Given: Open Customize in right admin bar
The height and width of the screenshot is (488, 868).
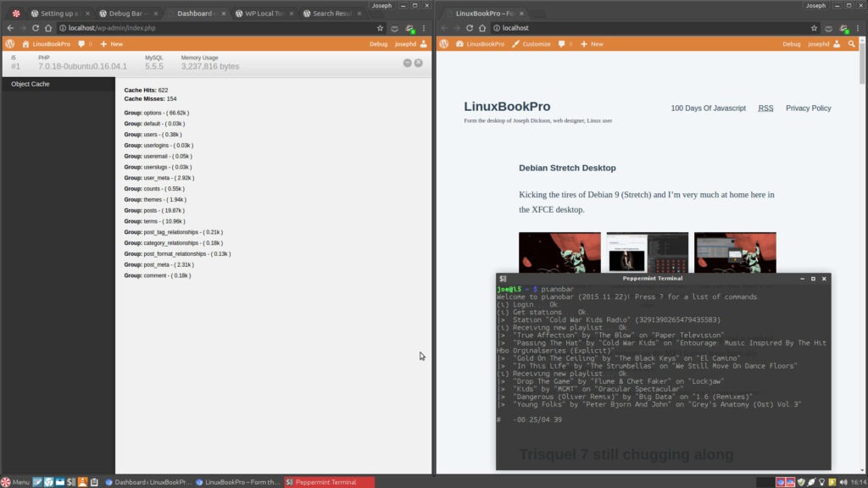Looking at the screenshot, I should tap(531, 44).
